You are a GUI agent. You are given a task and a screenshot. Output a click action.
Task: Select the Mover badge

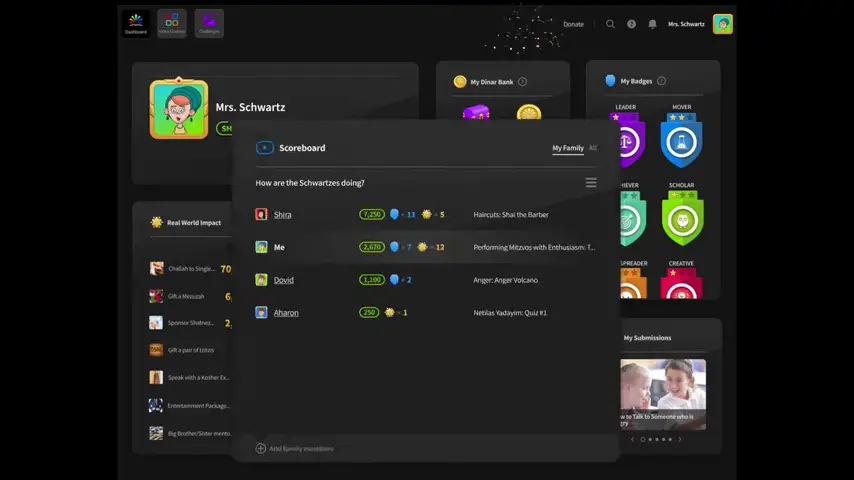pyautogui.click(x=681, y=140)
